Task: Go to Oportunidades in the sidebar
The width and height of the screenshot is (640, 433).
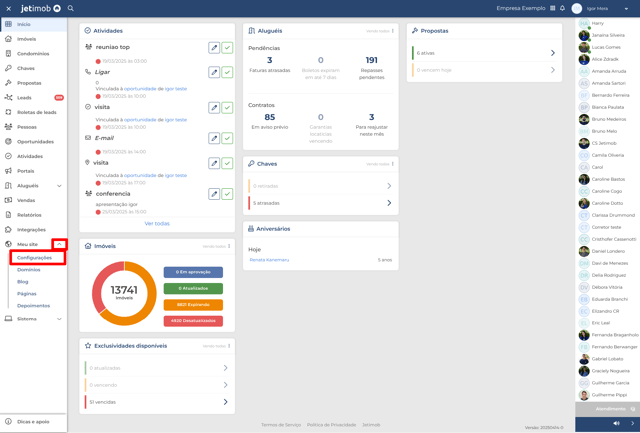Action: (x=35, y=142)
